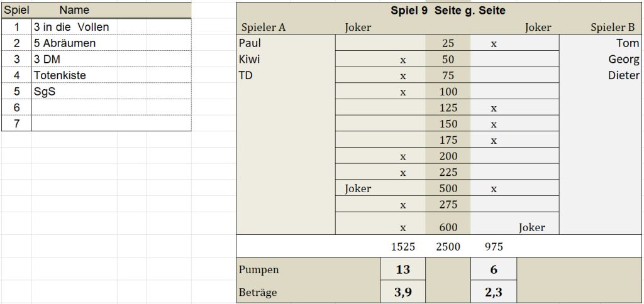
Task: Click the sum cell showing 1525
Action: (x=403, y=247)
